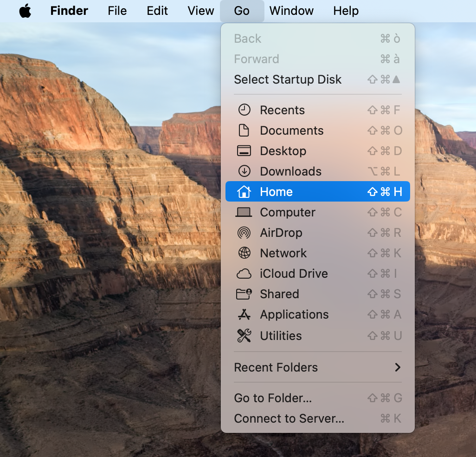This screenshot has width=476, height=457.
Task: Go to Applications folder
Action: coord(317,314)
